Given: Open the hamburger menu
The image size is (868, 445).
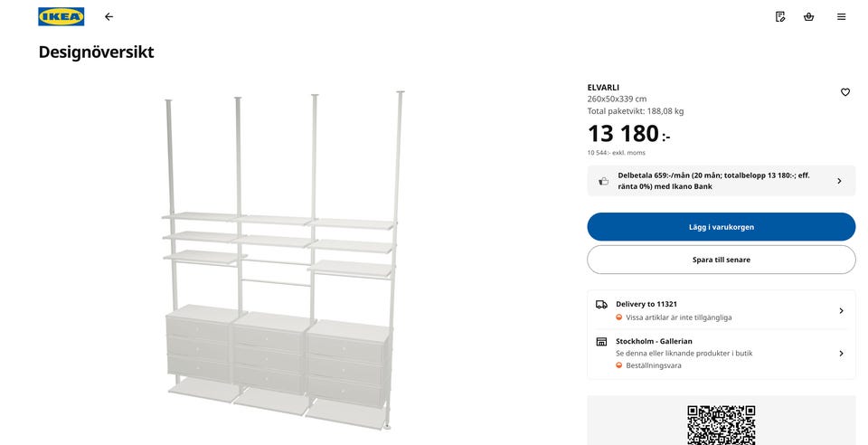Looking at the screenshot, I should click(841, 16).
